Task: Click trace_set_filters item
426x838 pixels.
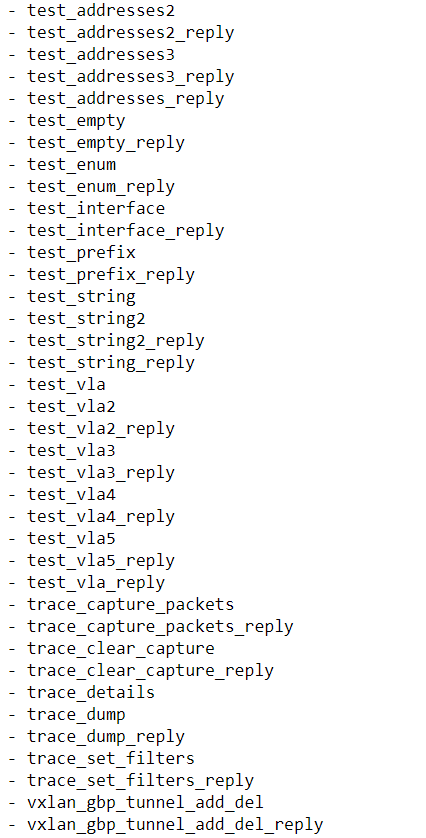Action: (111, 758)
